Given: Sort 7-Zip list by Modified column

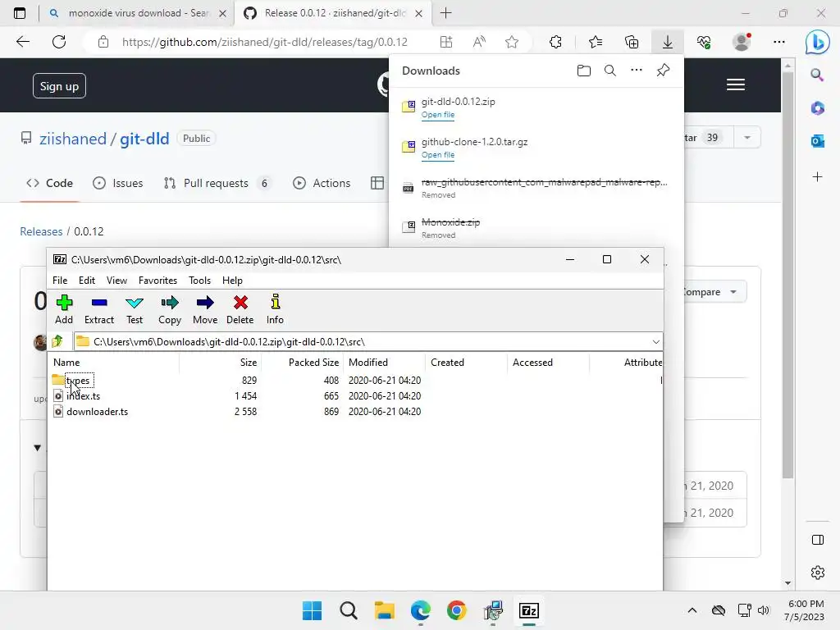Looking at the screenshot, I should tap(384, 362).
